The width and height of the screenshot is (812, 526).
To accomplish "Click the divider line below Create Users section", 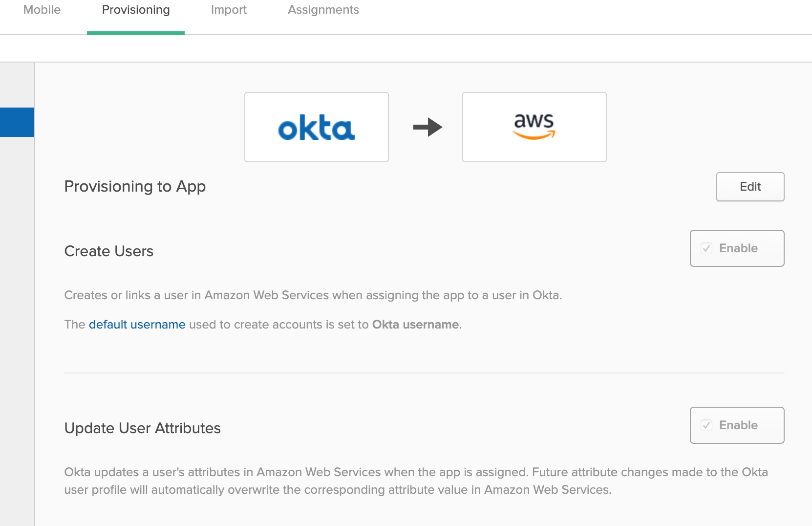I will coord(424,373).
